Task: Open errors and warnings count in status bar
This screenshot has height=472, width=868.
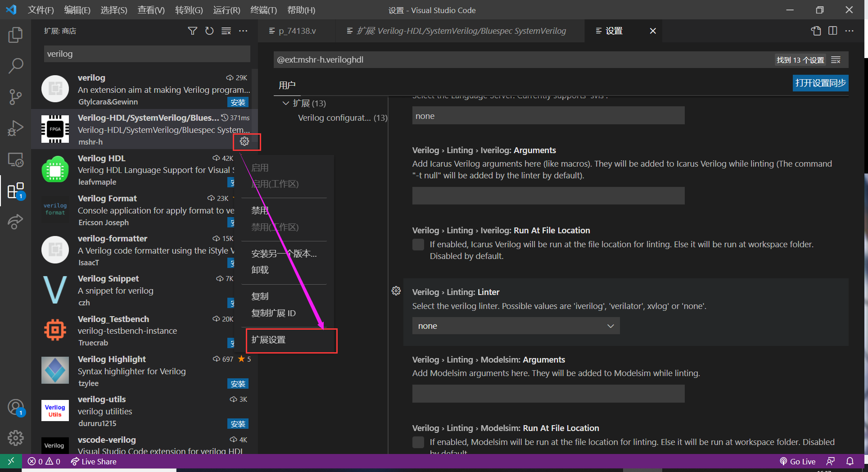Action: point(44,461)
